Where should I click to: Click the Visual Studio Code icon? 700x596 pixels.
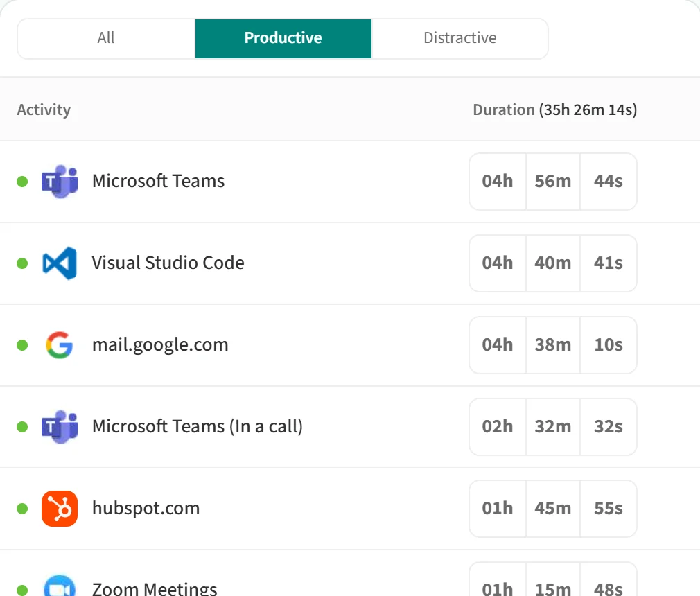coord(60,263)
